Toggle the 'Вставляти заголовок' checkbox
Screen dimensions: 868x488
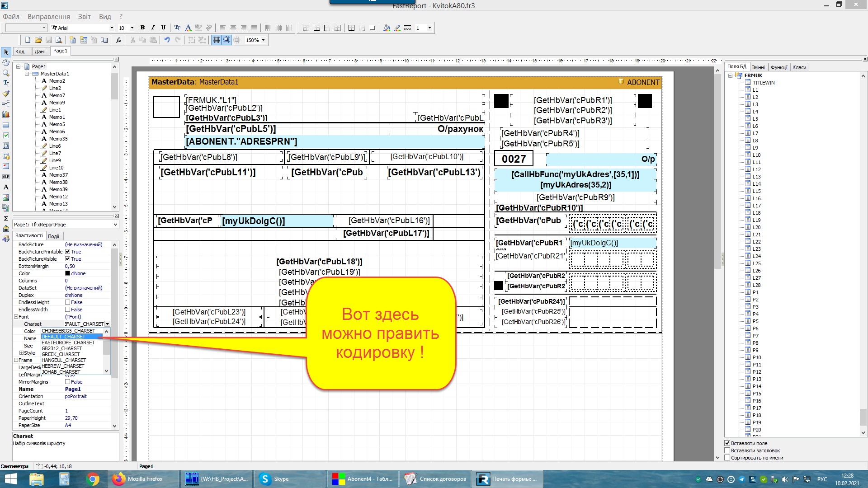click(727, 450)
